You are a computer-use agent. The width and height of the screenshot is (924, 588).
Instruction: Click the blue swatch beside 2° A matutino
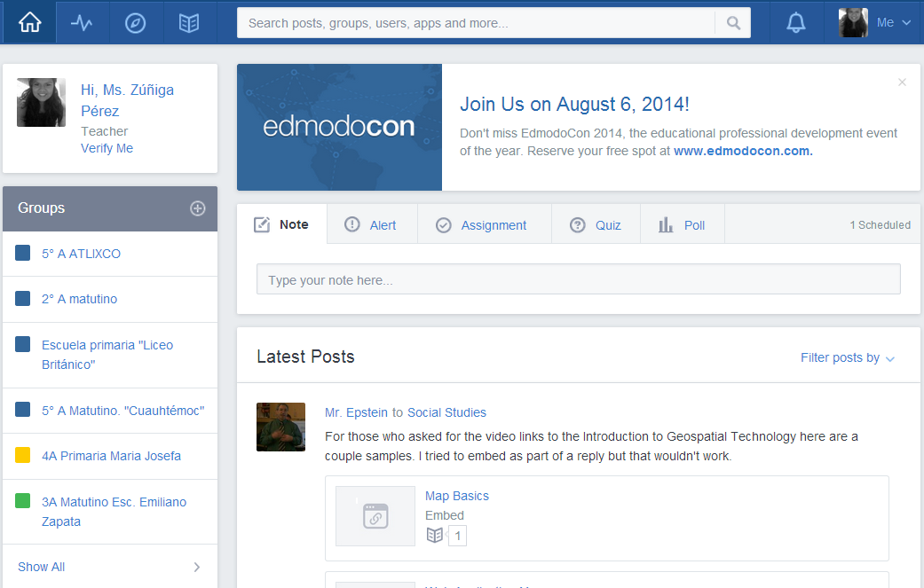[x=22, y=298]
